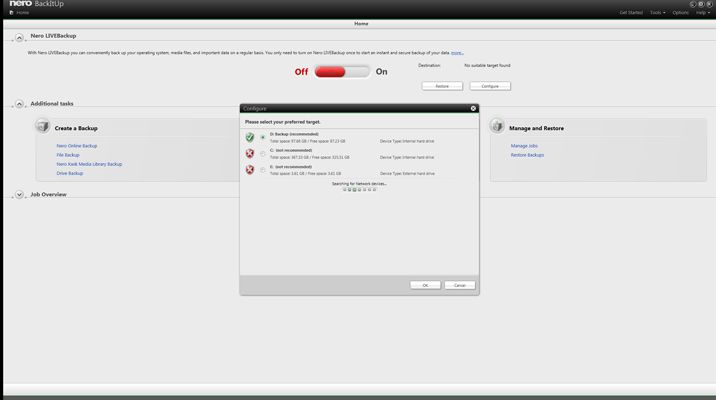The width and height of the screenshot is (716, 400).
Task: Open Nero Online Backup link
Action: [x=77, y=146]
